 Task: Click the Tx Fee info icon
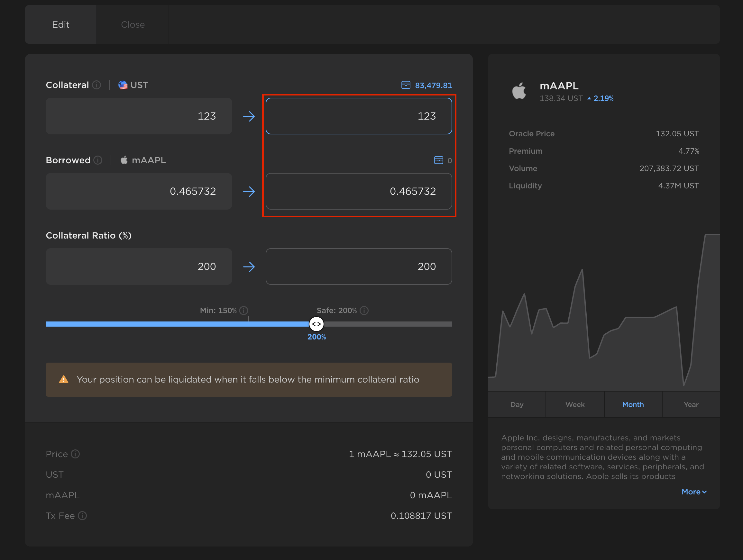point(82,516)
